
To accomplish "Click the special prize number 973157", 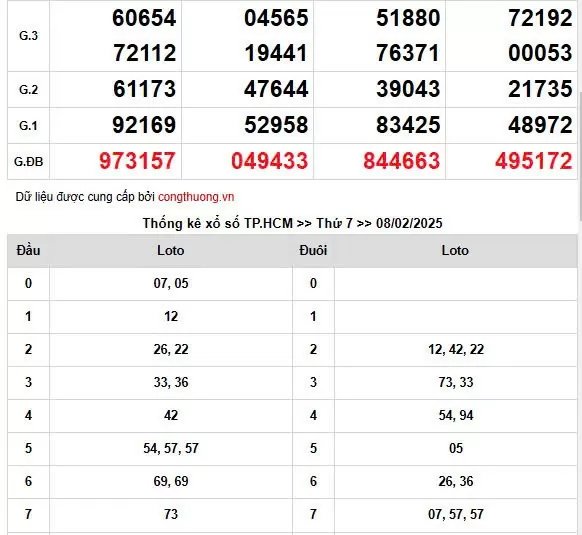I will point(137,161).
